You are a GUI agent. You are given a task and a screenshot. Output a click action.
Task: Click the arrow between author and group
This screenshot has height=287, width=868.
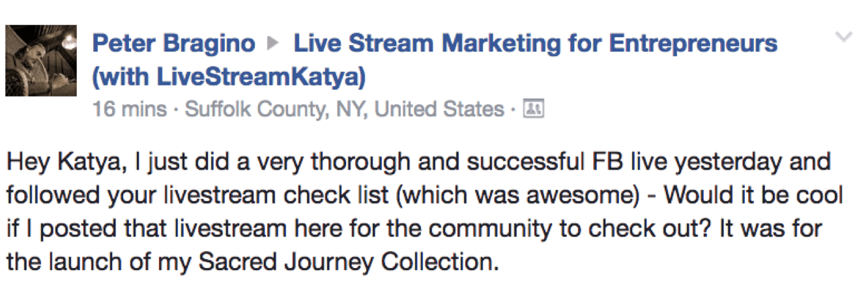(x=274, y=45)
